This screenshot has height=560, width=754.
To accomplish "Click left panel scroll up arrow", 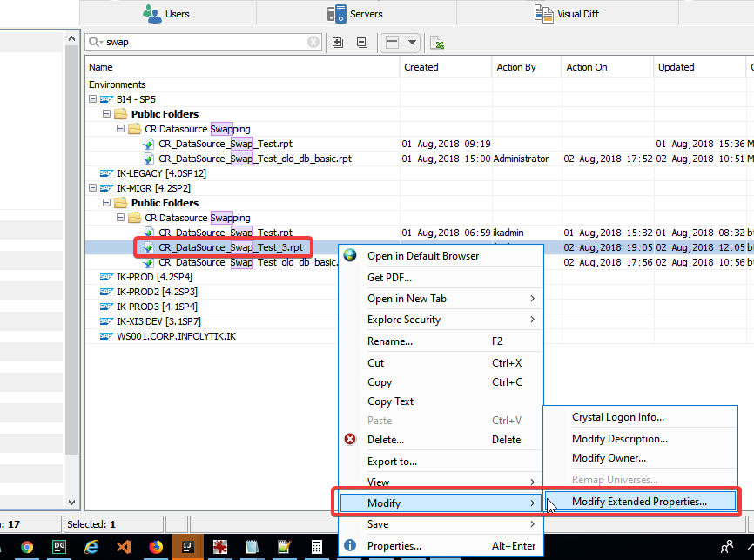I will 71,38.
